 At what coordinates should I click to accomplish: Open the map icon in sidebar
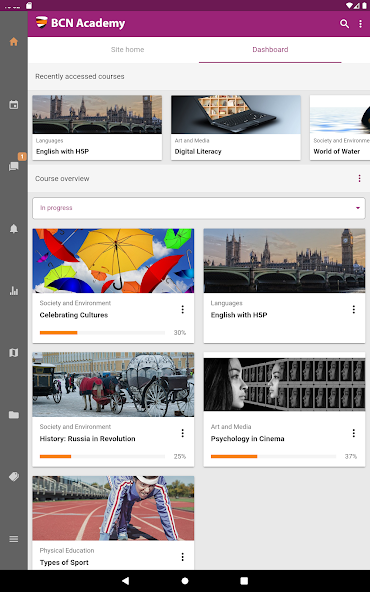point(14,353)
